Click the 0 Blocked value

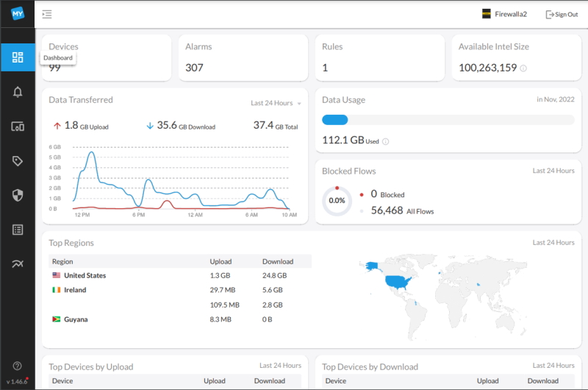(388, 194)
